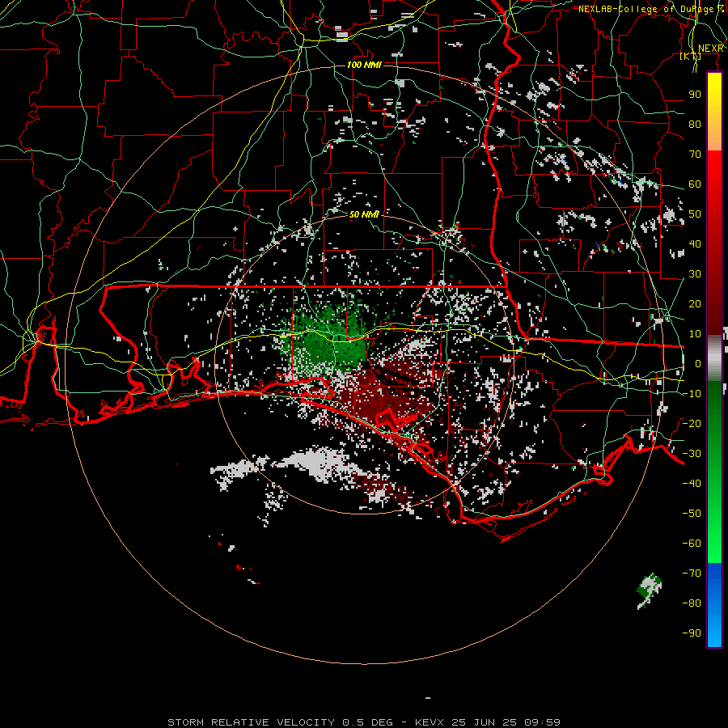The image size is (728, 728).
Task: Click the 20 value on velocity scale
Action: coord(695,303)
